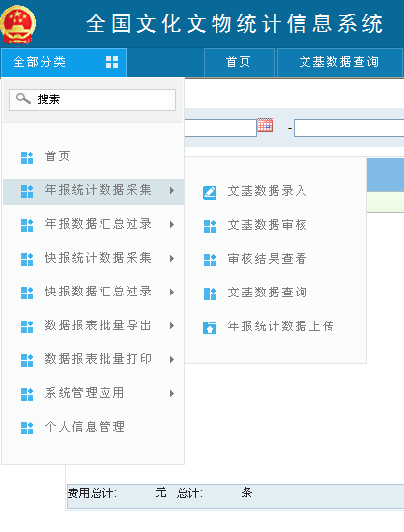Click the edit icon beside 文基数据录入
This screenshot has height=532, width=404.
(210, 193)
